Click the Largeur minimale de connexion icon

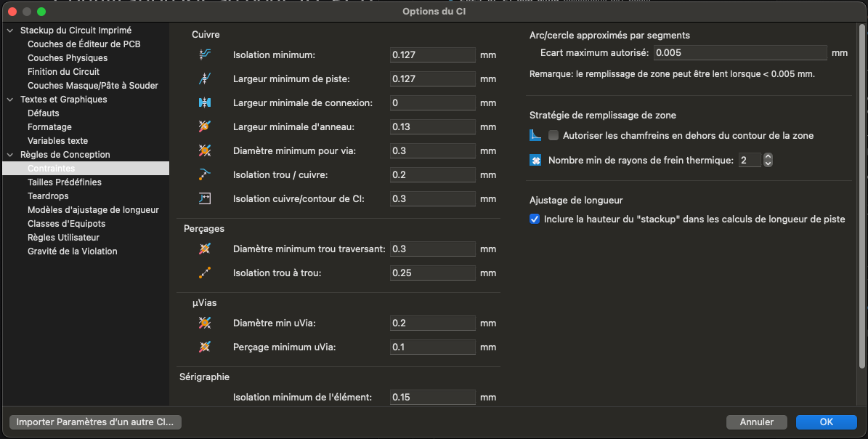(205, 102)
